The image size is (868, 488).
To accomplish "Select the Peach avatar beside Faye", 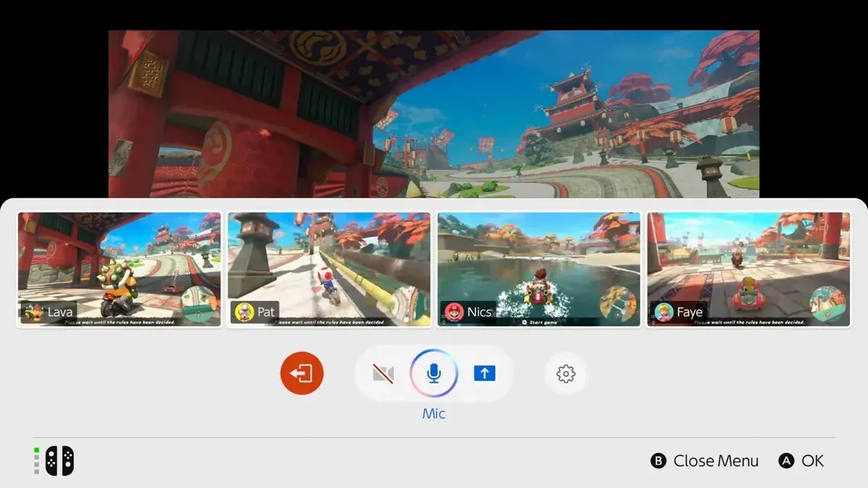I will point(664,312).
